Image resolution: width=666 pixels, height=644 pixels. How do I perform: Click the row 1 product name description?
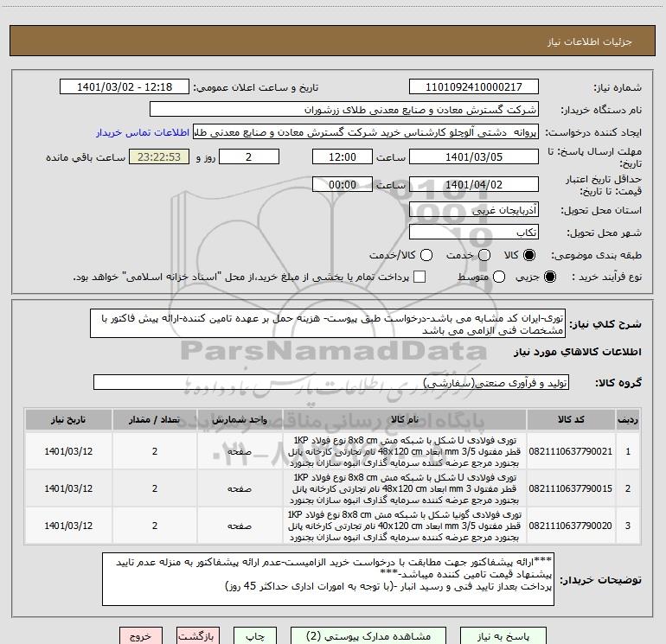[x=405, y=451]
